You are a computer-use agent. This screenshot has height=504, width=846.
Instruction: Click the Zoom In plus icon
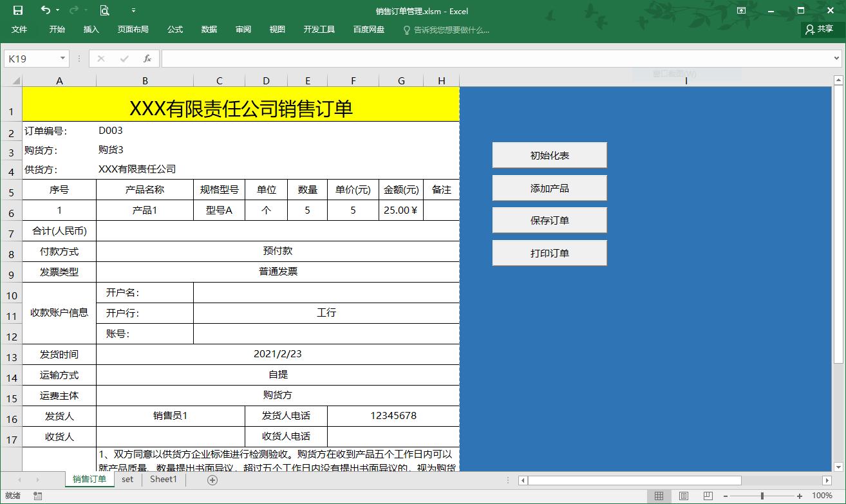click(800, 496)
